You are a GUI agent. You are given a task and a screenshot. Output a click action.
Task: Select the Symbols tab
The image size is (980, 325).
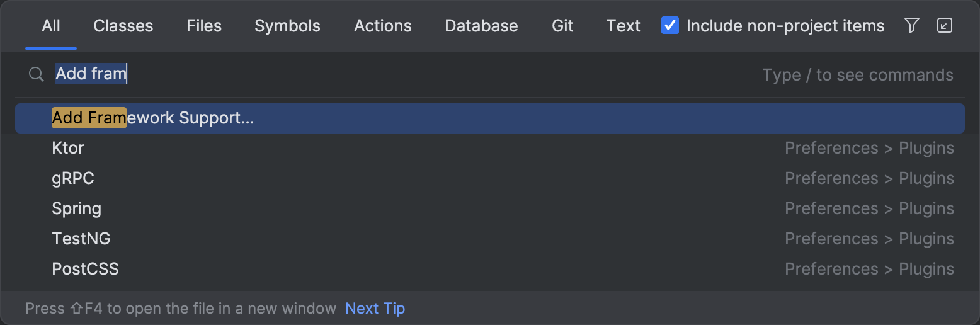[287, 26]
